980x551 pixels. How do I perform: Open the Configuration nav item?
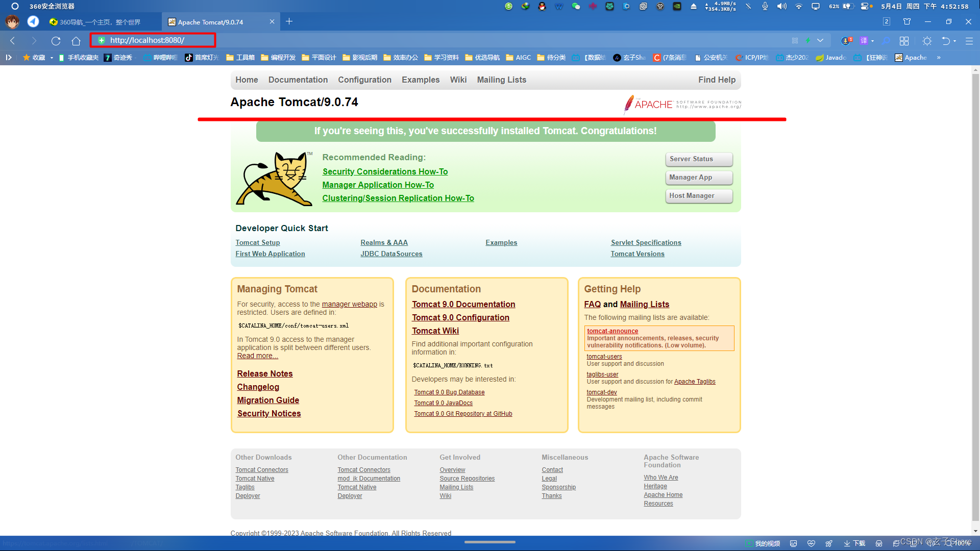click(x=364, y=80)
